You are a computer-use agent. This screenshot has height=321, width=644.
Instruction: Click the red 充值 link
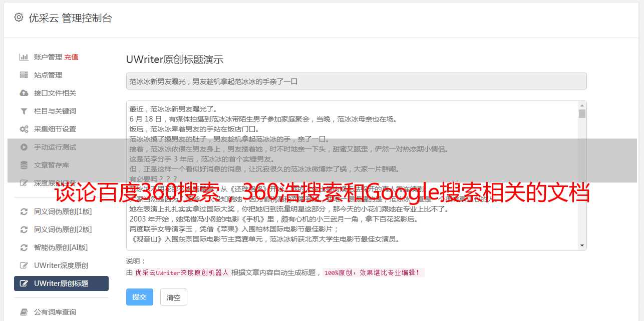tap(71, 57)
